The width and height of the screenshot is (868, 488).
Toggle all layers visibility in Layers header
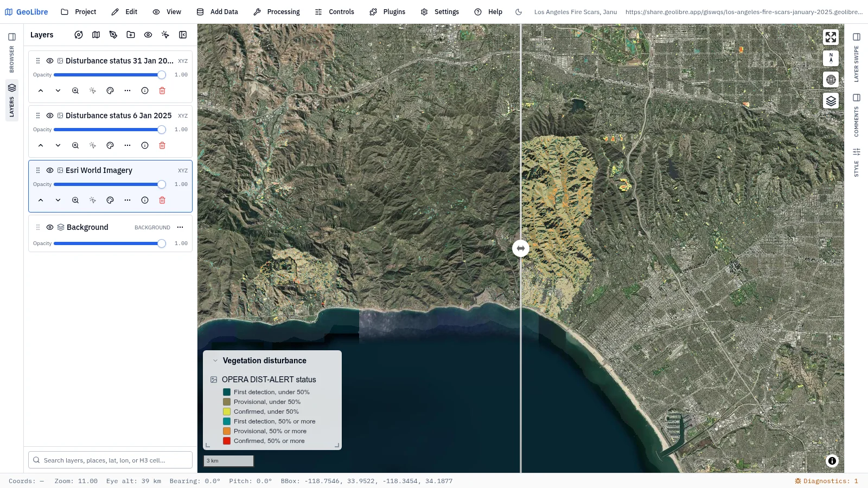[x=148, y=35]
